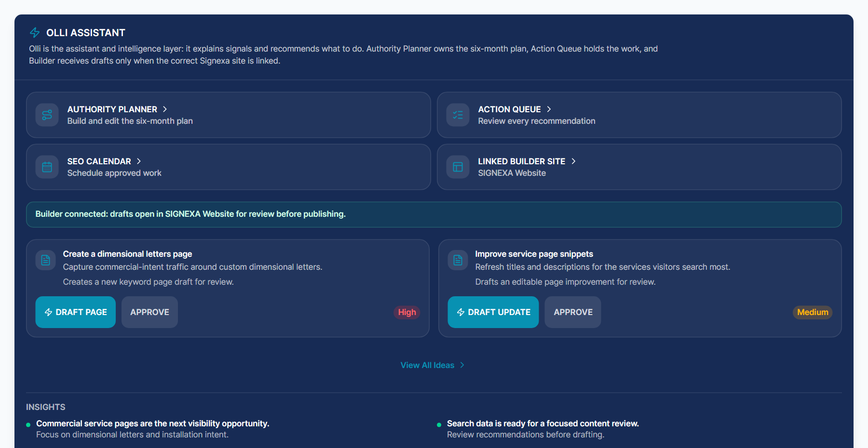Click 'Drafts an editable page improvement for review.'

566,282
